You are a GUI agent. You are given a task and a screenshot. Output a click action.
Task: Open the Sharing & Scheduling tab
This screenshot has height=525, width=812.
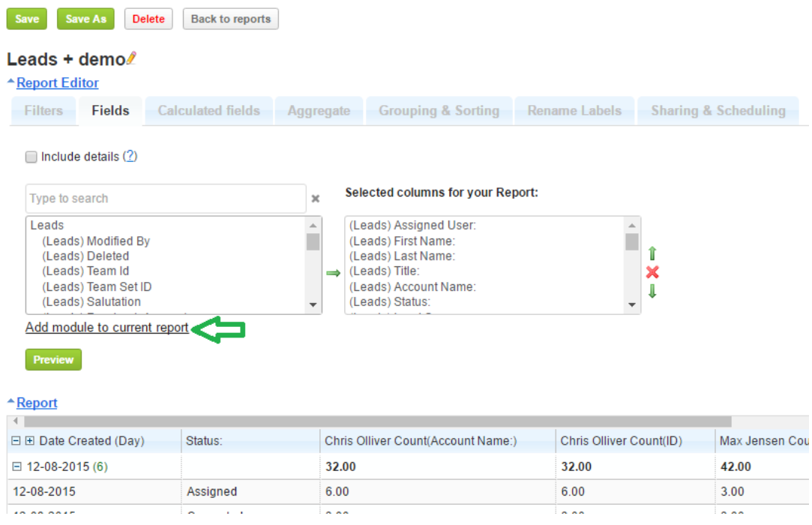tap(718, 111)
